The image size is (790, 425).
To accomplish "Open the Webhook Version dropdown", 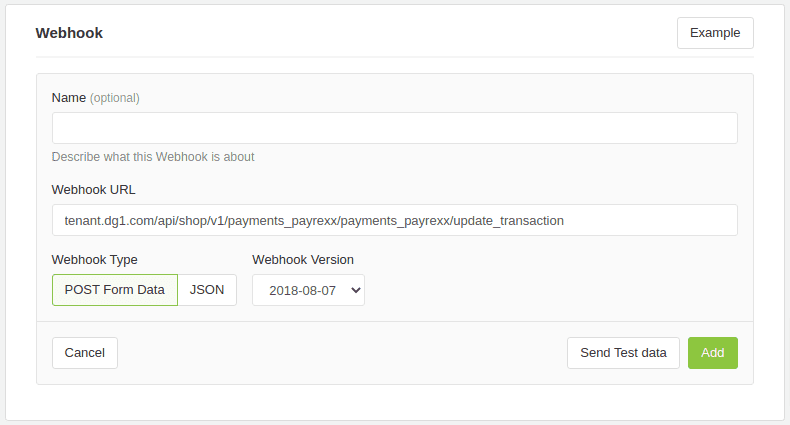I will (308, 290).
